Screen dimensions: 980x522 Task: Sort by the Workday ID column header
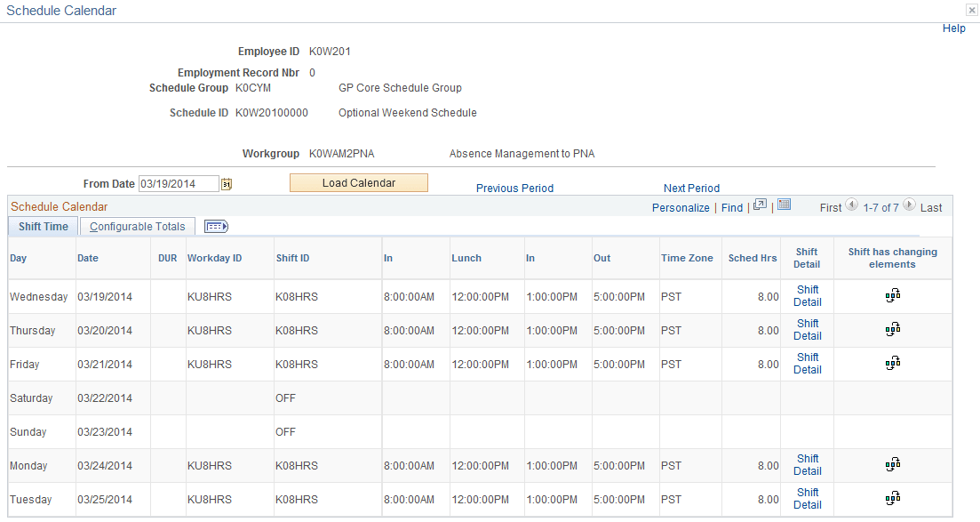click(x=214, y=258)
